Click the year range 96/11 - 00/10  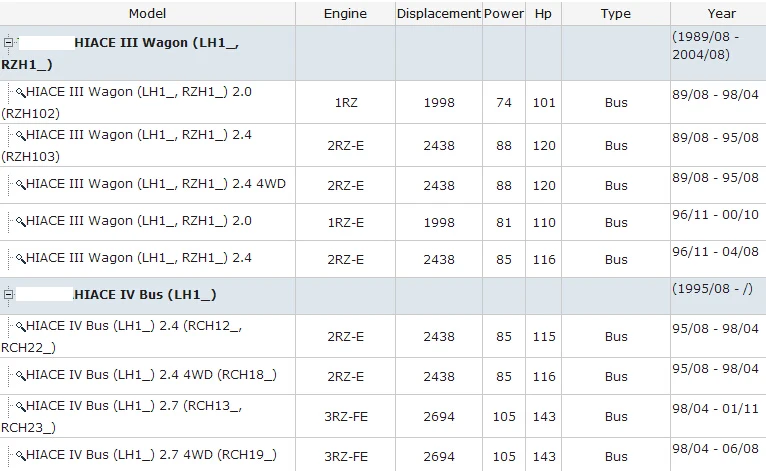[715, 214]
